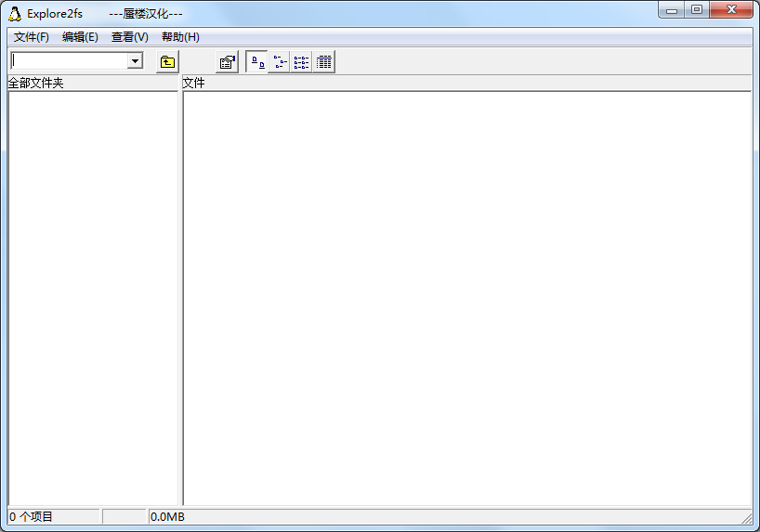Viewport: 760px width, 532px height.
Task: Click the 0 个项目 status bar panel
Action: [x=54, y=516]
